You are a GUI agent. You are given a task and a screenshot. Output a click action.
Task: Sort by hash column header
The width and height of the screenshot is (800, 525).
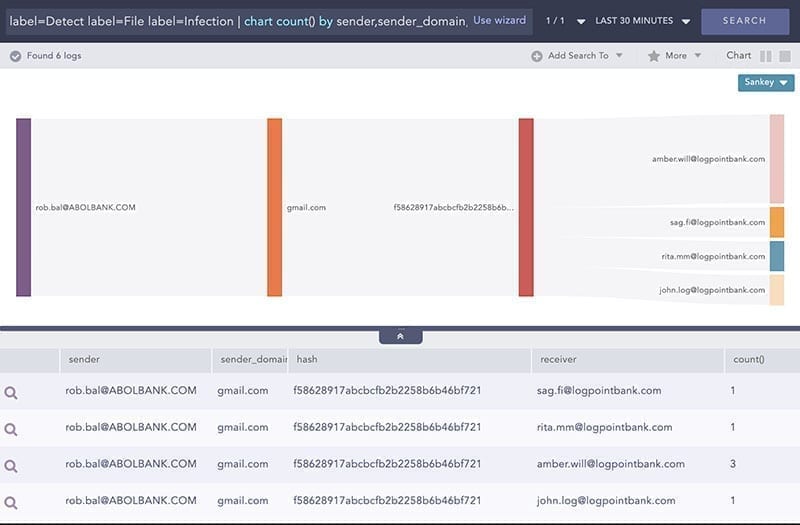[x=410, y=360]
